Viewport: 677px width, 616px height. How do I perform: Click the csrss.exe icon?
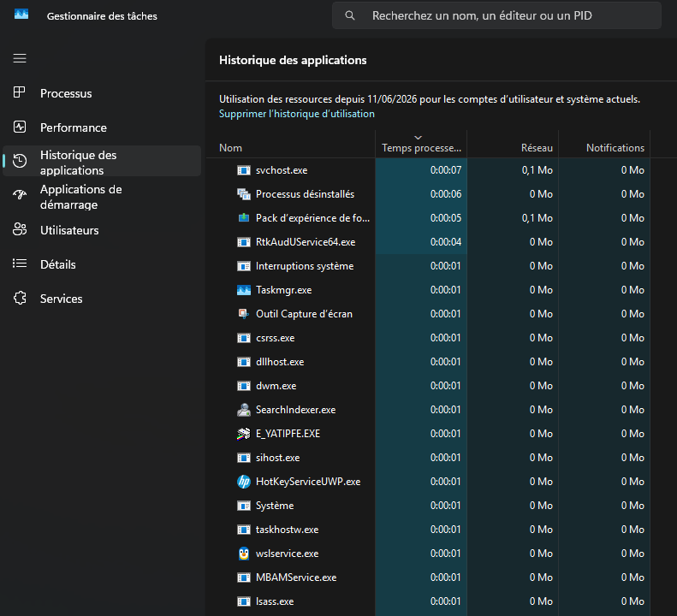tap(244, 338)
